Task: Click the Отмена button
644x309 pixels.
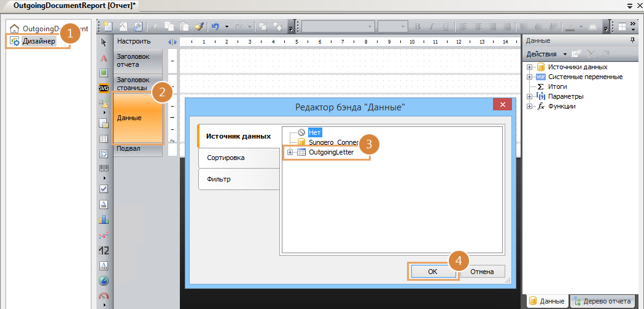Action: 482,272
